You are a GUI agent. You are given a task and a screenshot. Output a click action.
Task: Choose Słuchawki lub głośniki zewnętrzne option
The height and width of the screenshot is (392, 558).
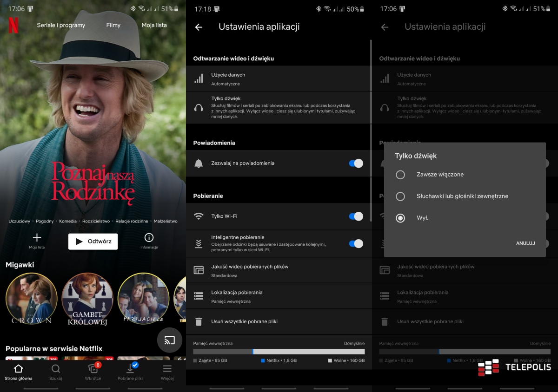tap(400, 196)
